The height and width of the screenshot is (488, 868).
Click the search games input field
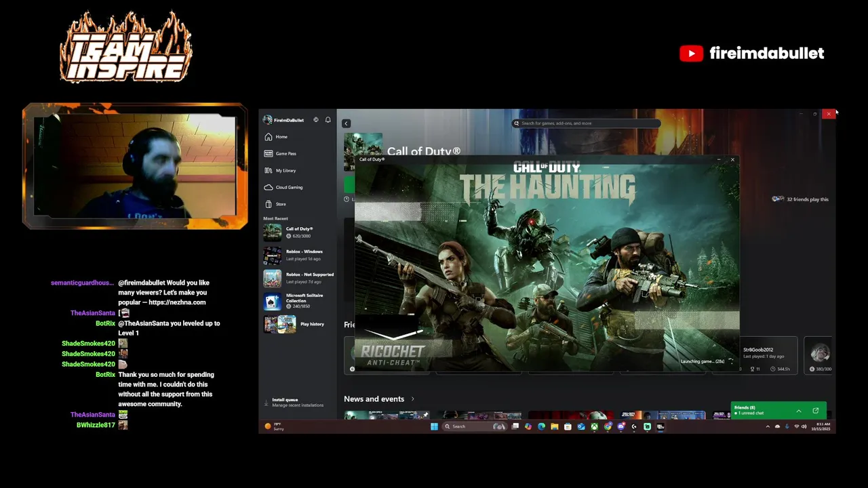(587, 123)
